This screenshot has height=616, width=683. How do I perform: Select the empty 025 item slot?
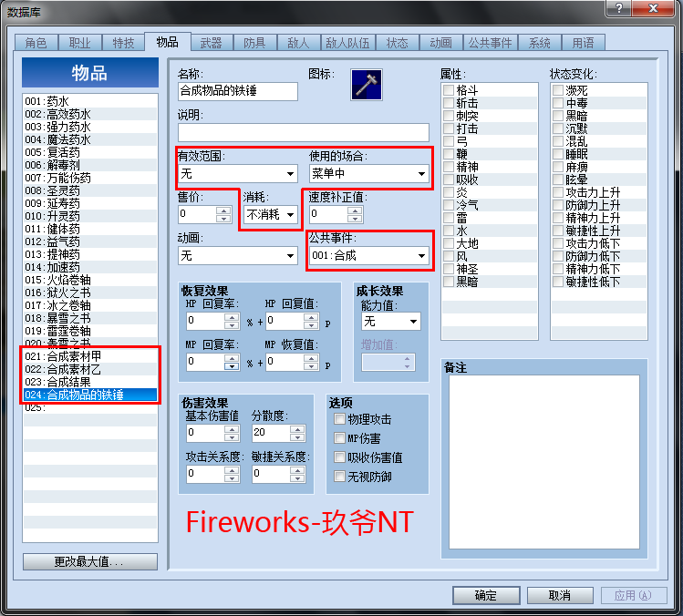[90, 407]
